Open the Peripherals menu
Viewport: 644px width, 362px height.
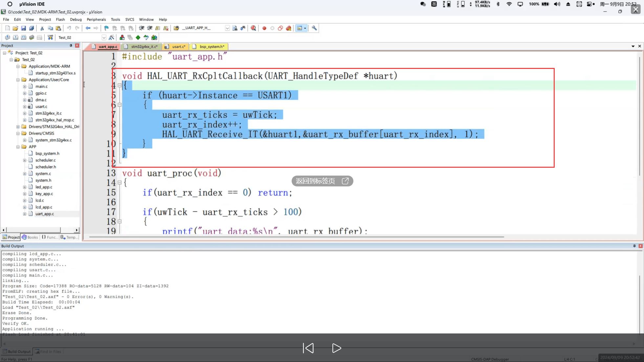[96, 19]
